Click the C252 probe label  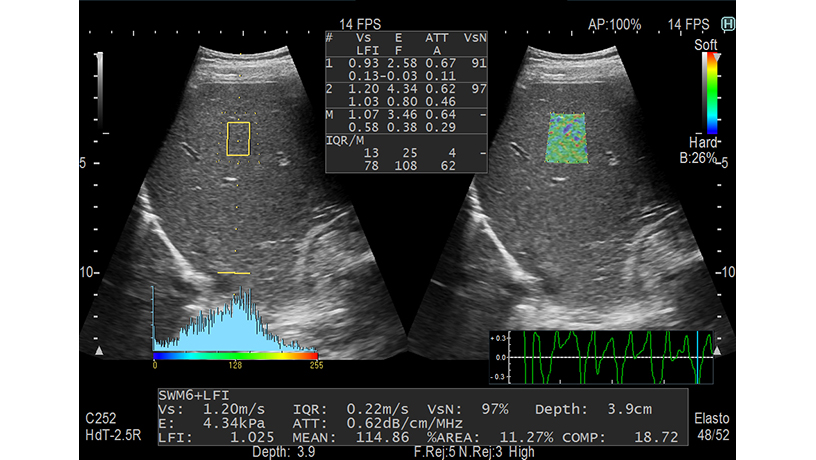pos(100,417)
